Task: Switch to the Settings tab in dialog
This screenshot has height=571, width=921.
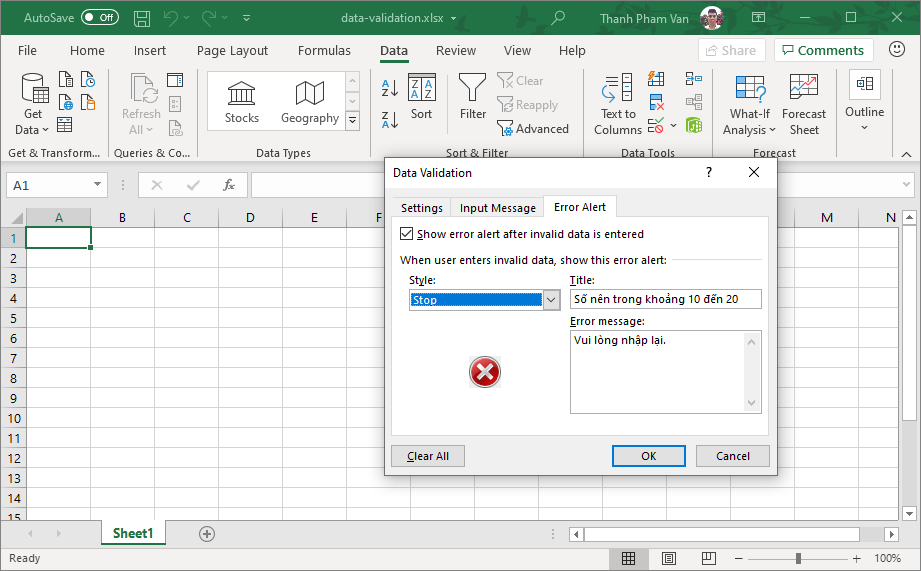Action: 422,208
